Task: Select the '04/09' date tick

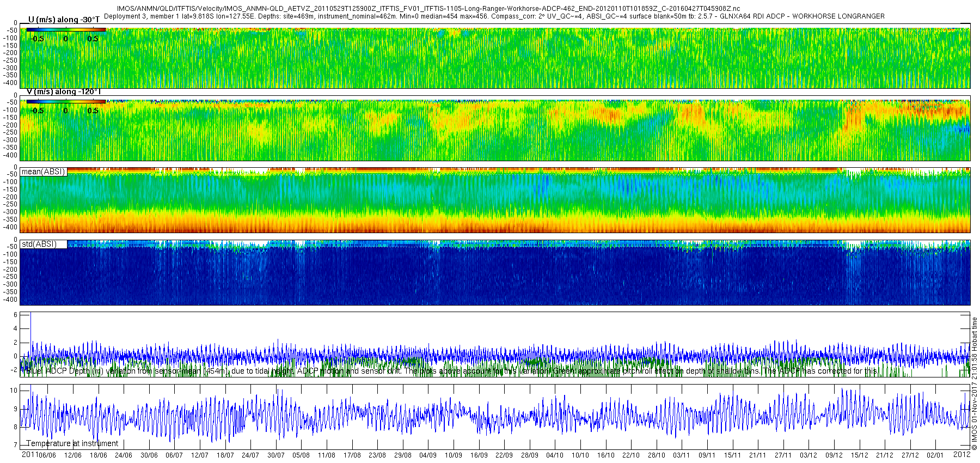Action: point(428,455)
